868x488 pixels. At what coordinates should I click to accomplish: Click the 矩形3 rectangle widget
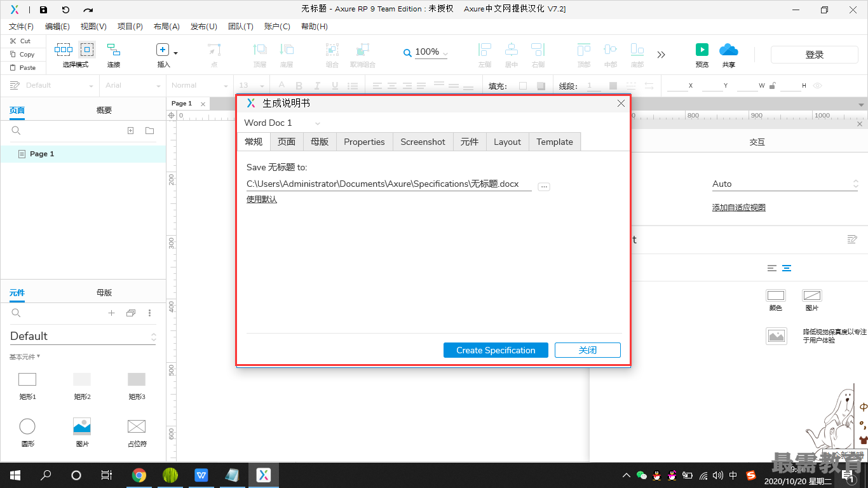tap(137, 379)
